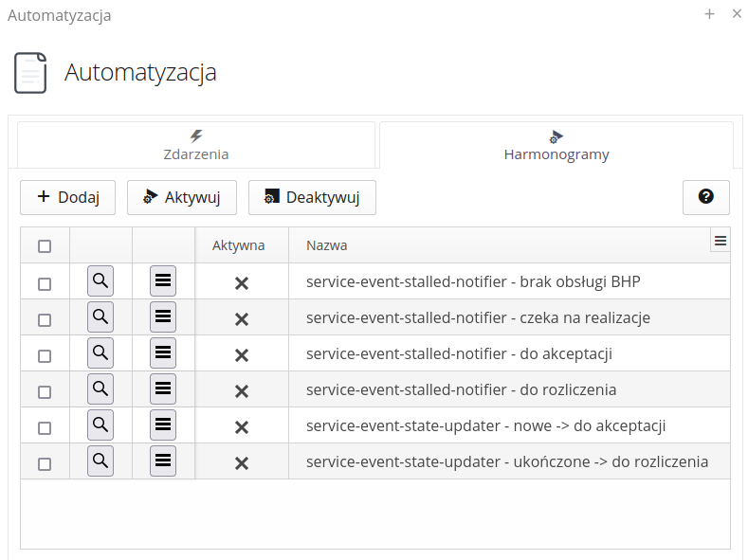Click the help question mark button

(705, 197)
